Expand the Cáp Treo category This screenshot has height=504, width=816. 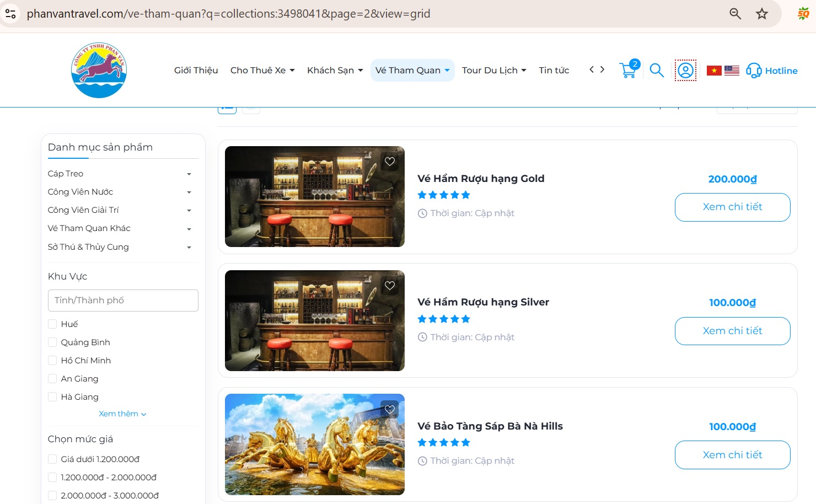189,174
